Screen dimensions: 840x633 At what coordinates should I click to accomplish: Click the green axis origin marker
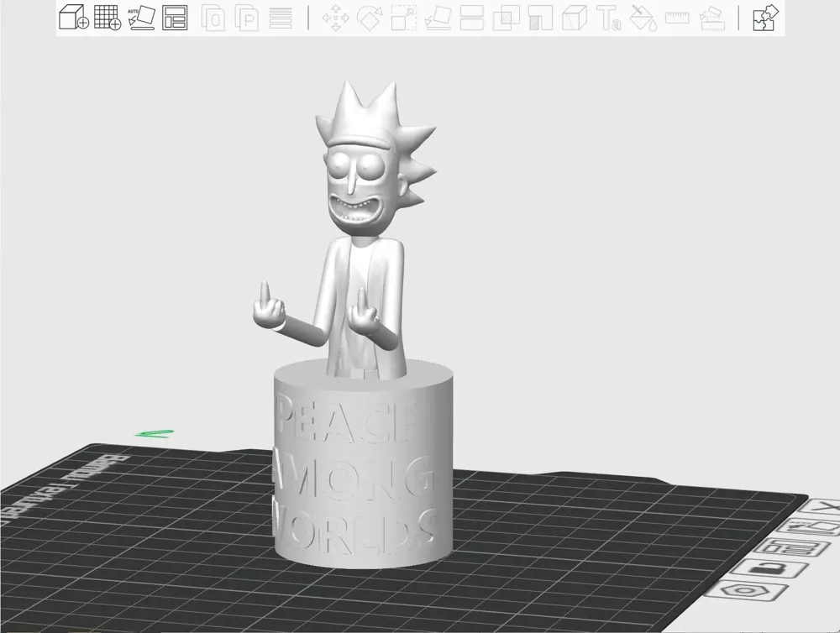point(155,432)
